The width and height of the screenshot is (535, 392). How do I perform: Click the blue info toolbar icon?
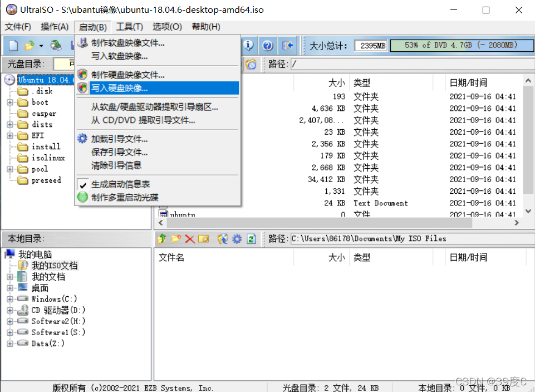pos(249,45)
